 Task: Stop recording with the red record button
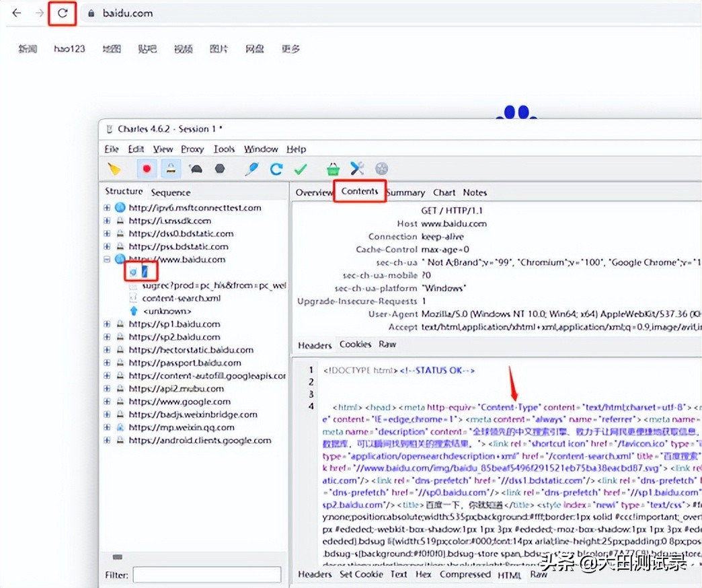pos(147,169)
